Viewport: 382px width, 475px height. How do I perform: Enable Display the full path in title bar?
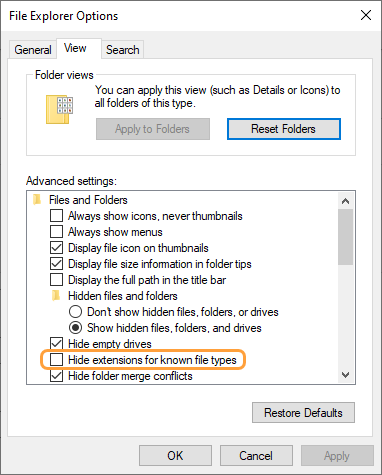coord(56,280)
